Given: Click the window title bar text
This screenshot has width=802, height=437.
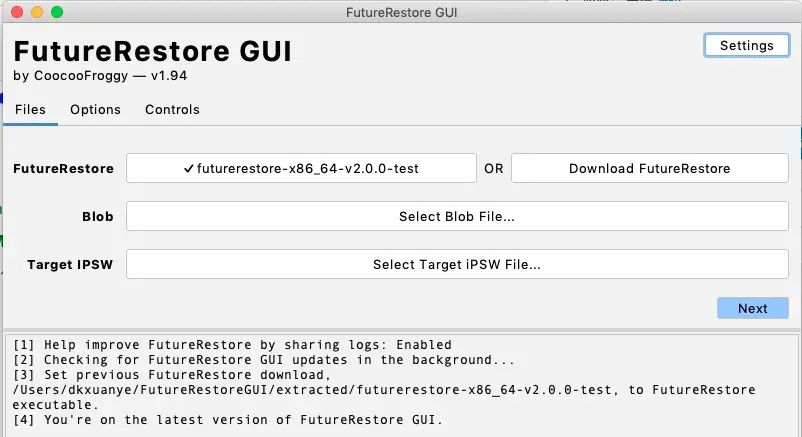Looking at the screenshot, I should click(x=401, y=13).
